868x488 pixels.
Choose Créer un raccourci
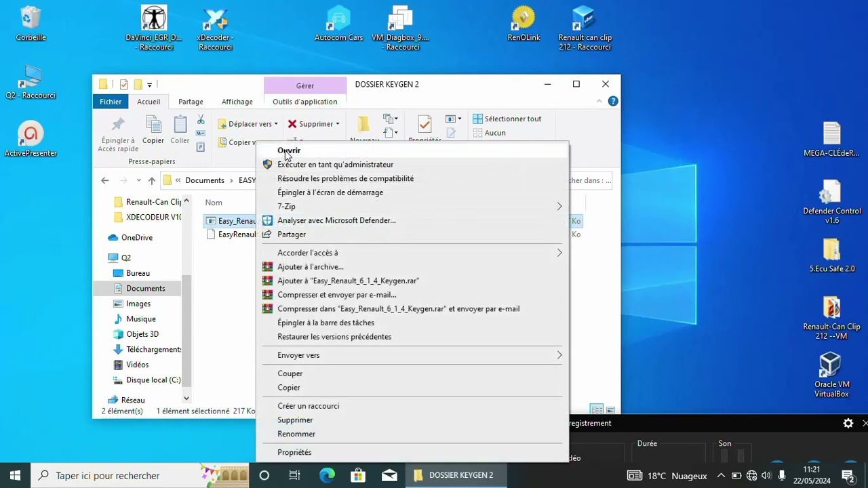(412, 406)
